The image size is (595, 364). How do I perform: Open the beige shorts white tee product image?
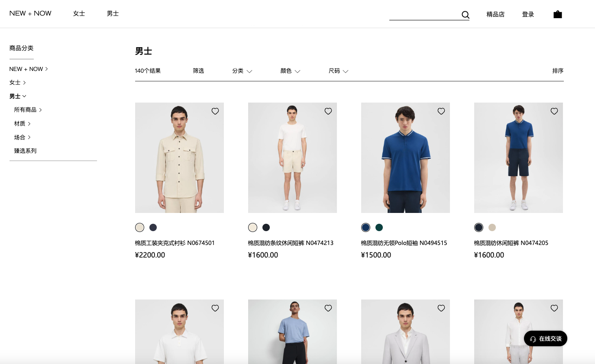(x=292, y=158)
